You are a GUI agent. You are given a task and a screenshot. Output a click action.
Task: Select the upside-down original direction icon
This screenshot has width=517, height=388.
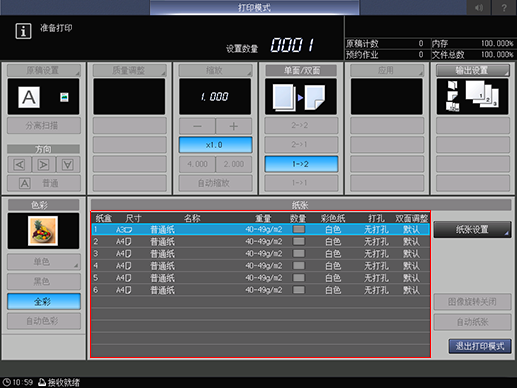pyautogui.click(x=68, y=165)
